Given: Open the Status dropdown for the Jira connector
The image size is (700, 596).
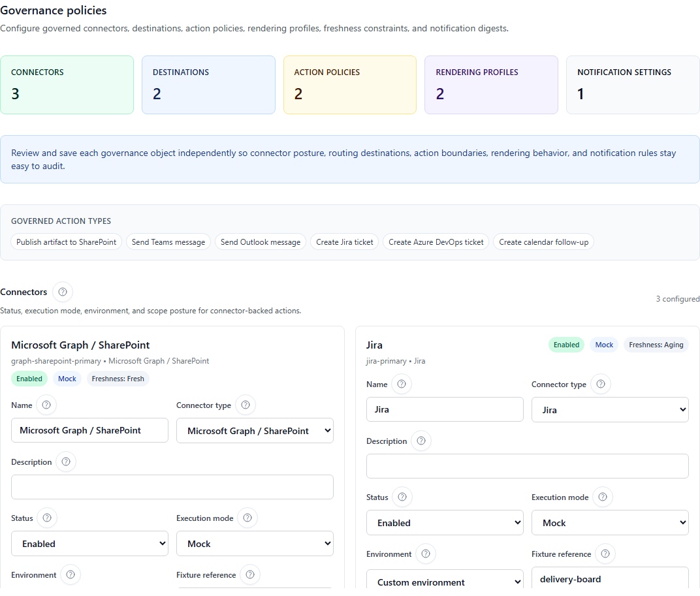Looking at the screenshot, I should tap(445, 522).
